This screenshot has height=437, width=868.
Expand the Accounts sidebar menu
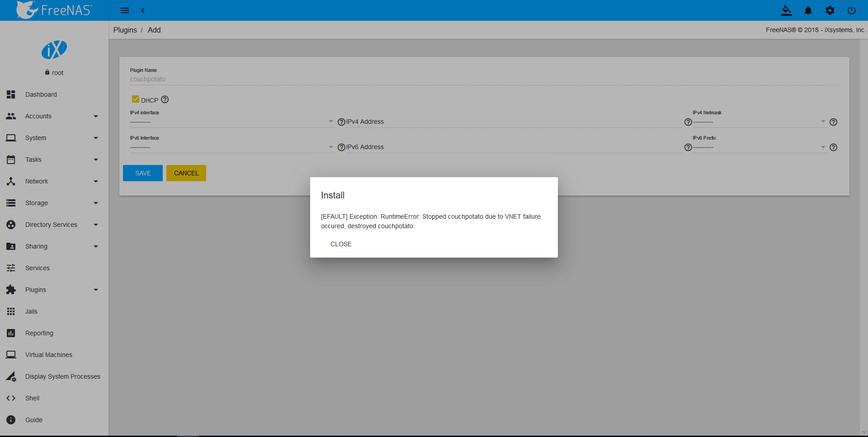point(52,116)
